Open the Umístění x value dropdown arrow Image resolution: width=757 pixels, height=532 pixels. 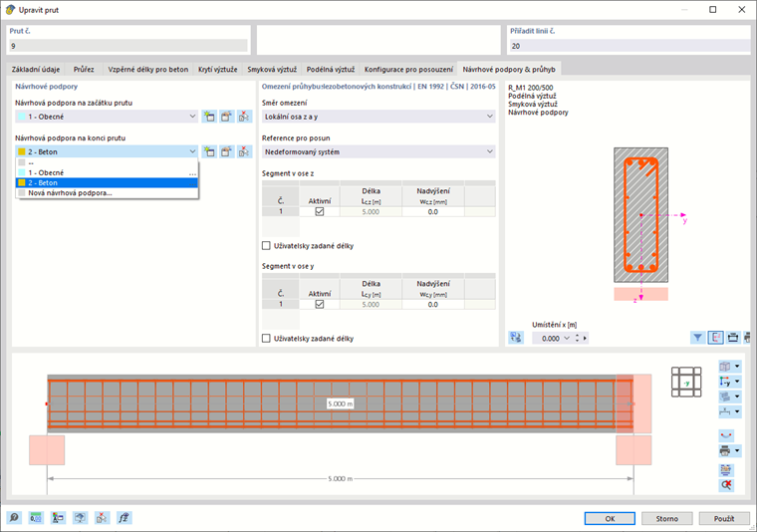tap(567, 338)
